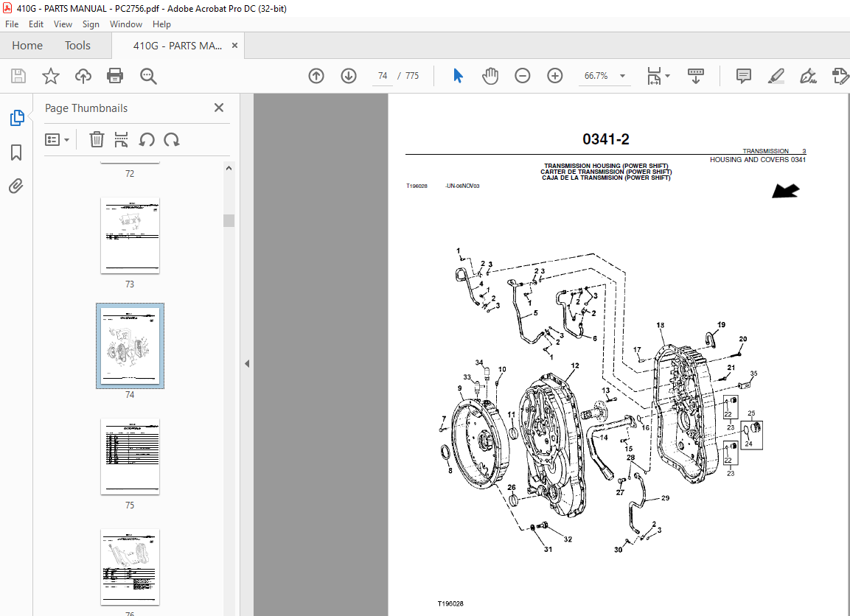Select the arrow Selection tool

458,76
